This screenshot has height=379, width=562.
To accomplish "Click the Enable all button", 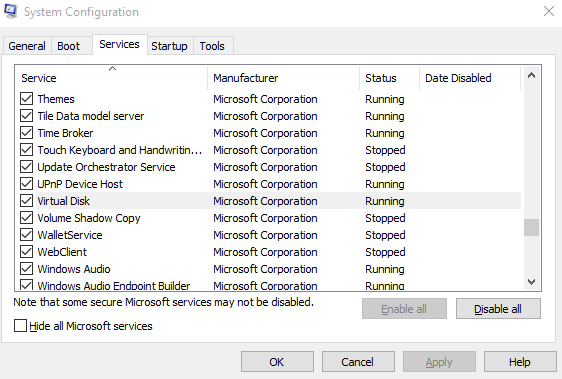I will (x=404, y=309).
